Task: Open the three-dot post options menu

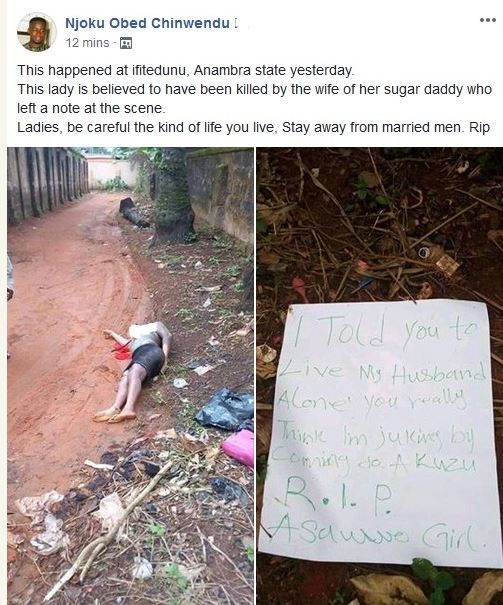Action: [488, 20]
